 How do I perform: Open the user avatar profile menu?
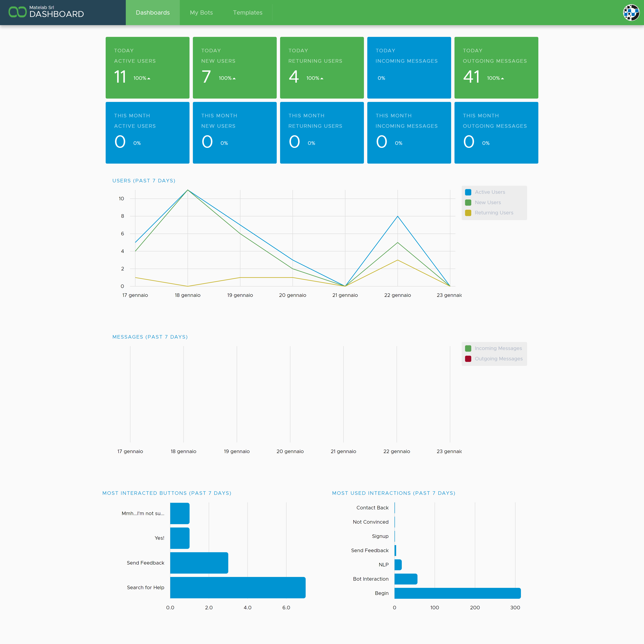pyautogui.click(x=631, y=12)
